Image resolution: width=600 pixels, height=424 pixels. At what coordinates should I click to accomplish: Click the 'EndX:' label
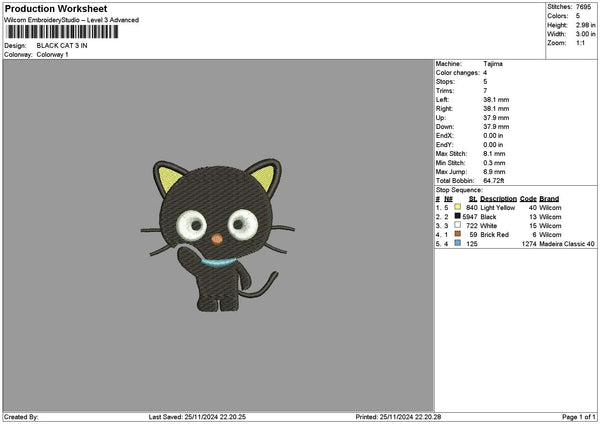(445, 136)
